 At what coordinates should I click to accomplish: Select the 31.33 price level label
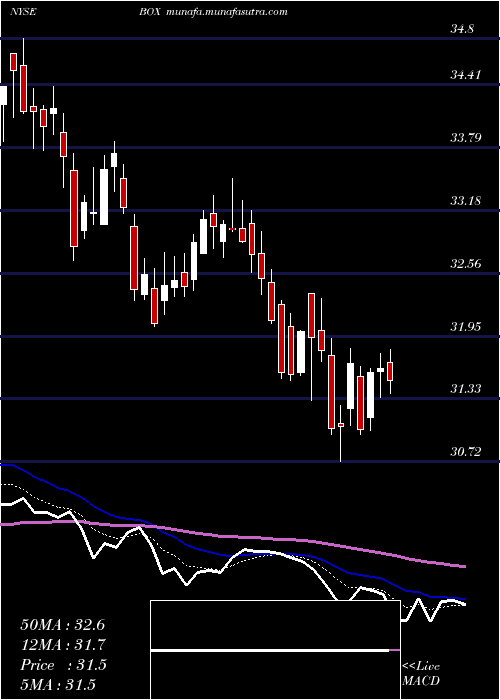pos(465,389)
